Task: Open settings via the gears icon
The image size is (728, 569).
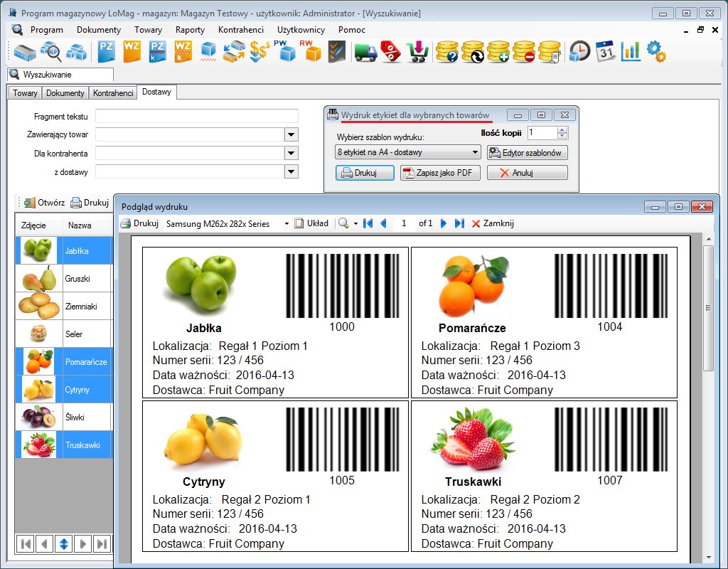Action: point(655,51)
